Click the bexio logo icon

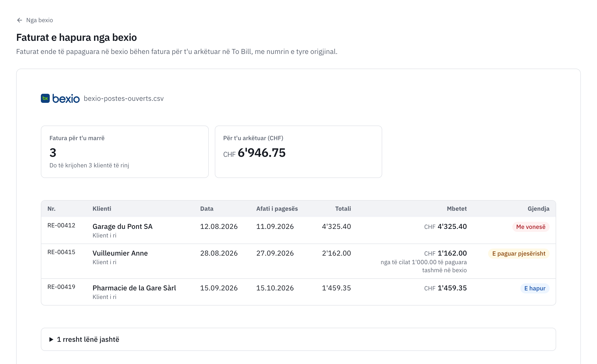point(45,98)
